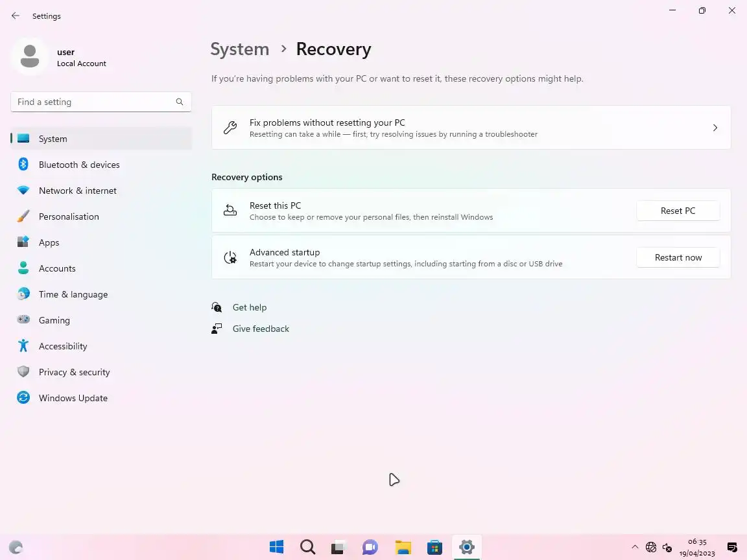
Task: Open Time & language settings
Action: point(101,294)
